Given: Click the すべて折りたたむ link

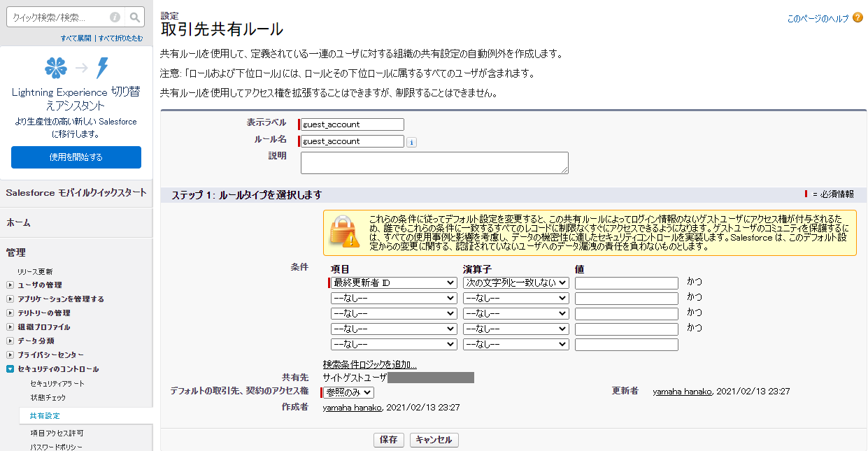Looking at the screenshot, I should point(120,38).
